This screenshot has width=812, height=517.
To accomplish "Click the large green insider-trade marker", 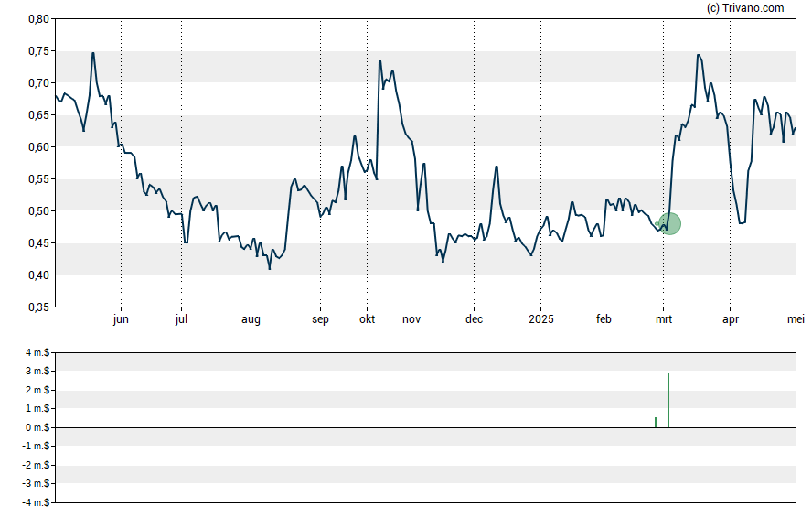I will (669, 224).
